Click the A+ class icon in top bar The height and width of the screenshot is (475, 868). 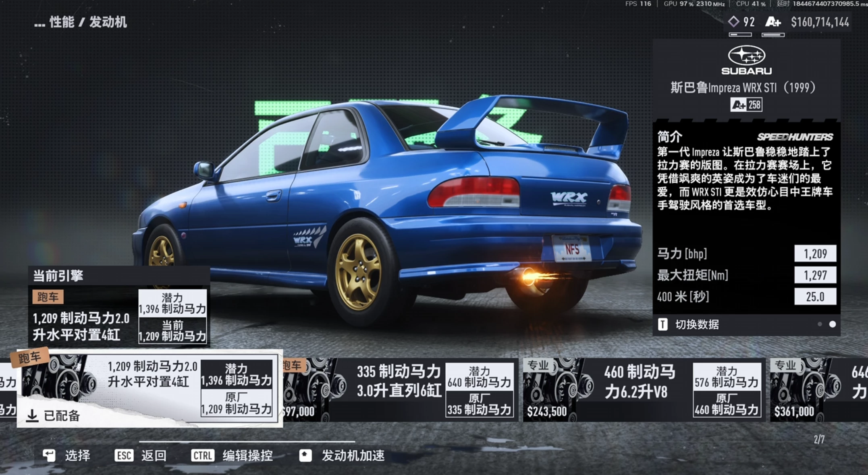tap(772, 22)
